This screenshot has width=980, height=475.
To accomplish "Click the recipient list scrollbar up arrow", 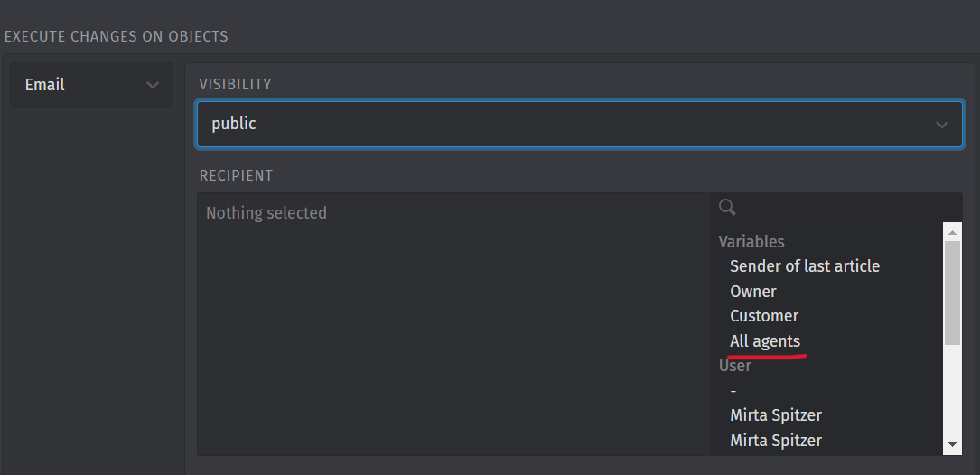I will [952, 232].
